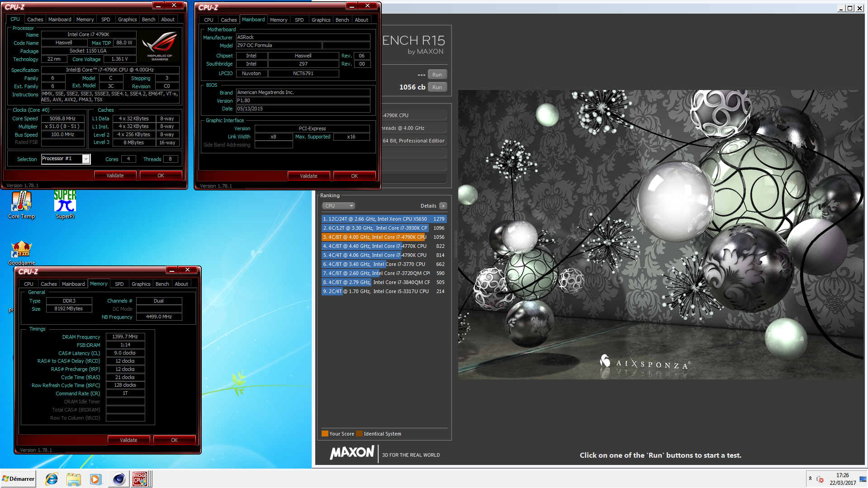Select ranking row i7-3930K 1096

coord(384,228)
